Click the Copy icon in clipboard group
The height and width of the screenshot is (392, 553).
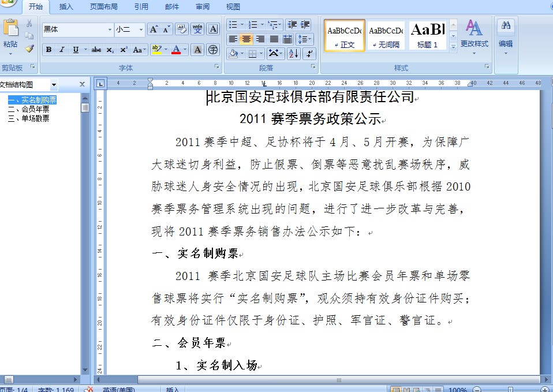pos(29,36)
